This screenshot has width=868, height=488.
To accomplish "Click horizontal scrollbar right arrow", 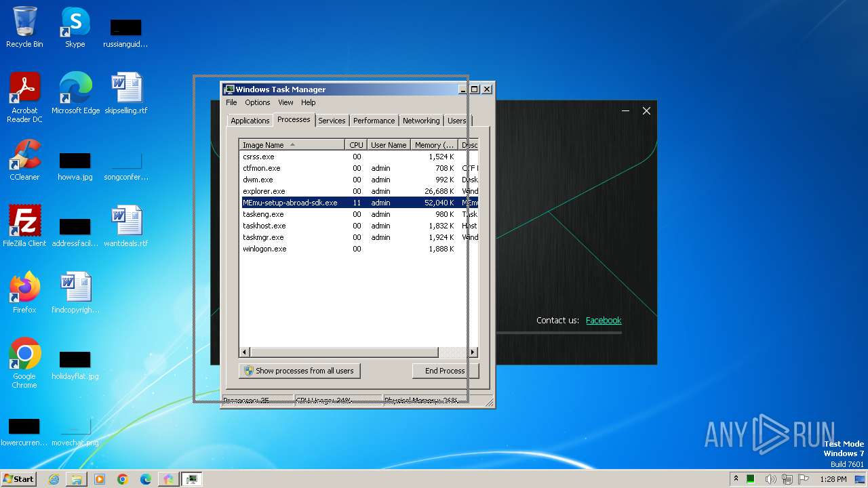I will (473, 352).
